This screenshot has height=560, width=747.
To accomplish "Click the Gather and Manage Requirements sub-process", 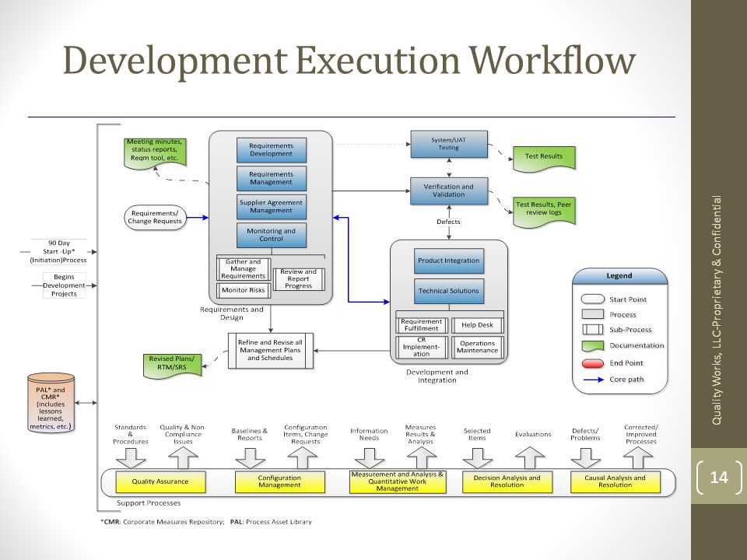I will tap(244, 269).
